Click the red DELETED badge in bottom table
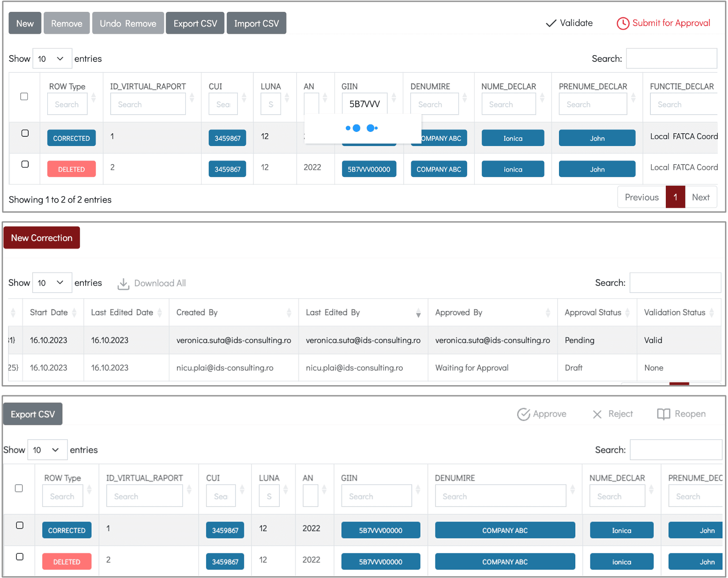This screenshot has height=578, width=728. pyautogui.click(x=67, y=562)
